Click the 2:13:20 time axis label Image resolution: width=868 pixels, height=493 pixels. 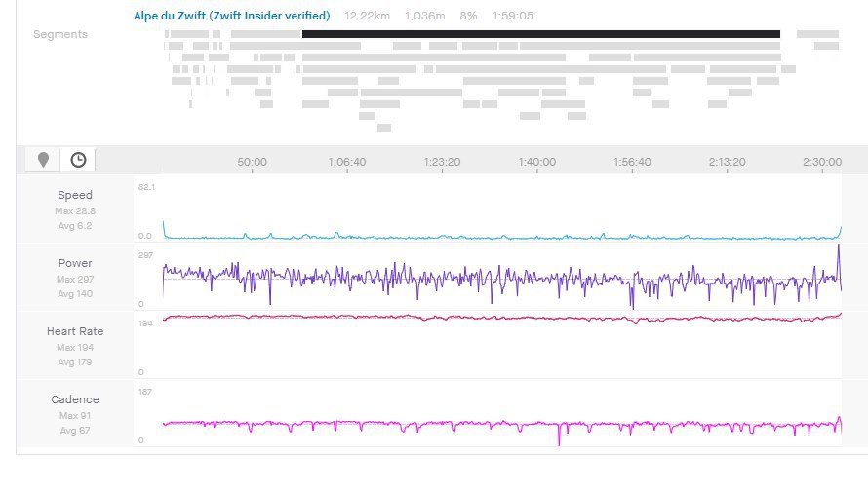727,162
